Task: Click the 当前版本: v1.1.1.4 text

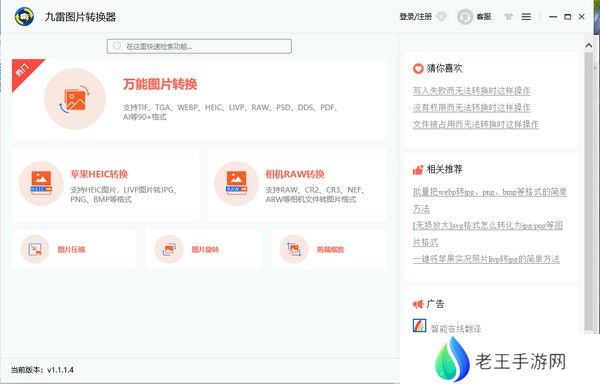Action: [42, 370]
